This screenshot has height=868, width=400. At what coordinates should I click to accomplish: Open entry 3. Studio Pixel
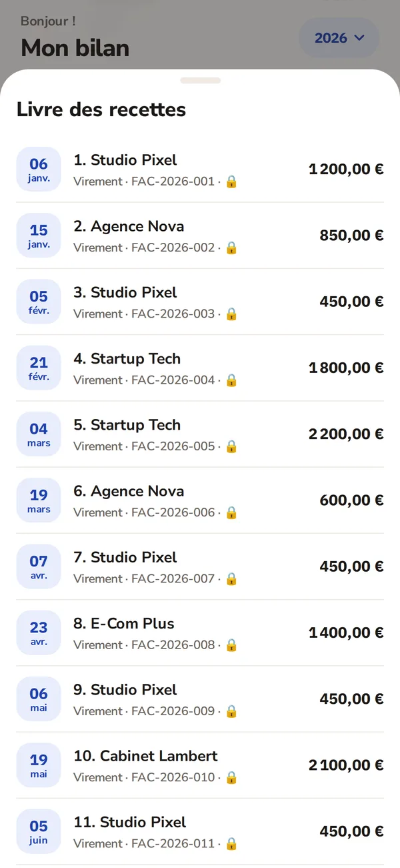pyautogui.click(x=200, y=302)
